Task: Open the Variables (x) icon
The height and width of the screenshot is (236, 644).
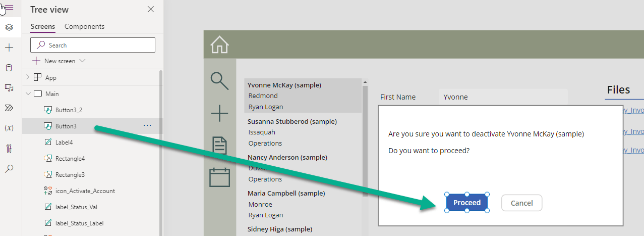Action: pos(9,128)
